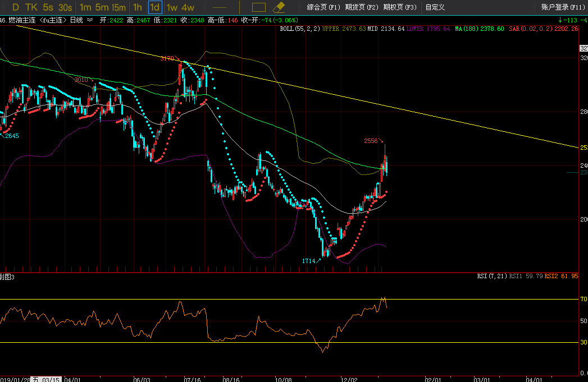Click the UPPER 2473.63 band value
Viewport: 588px width, 382px height.
click(x=344, y=29)
